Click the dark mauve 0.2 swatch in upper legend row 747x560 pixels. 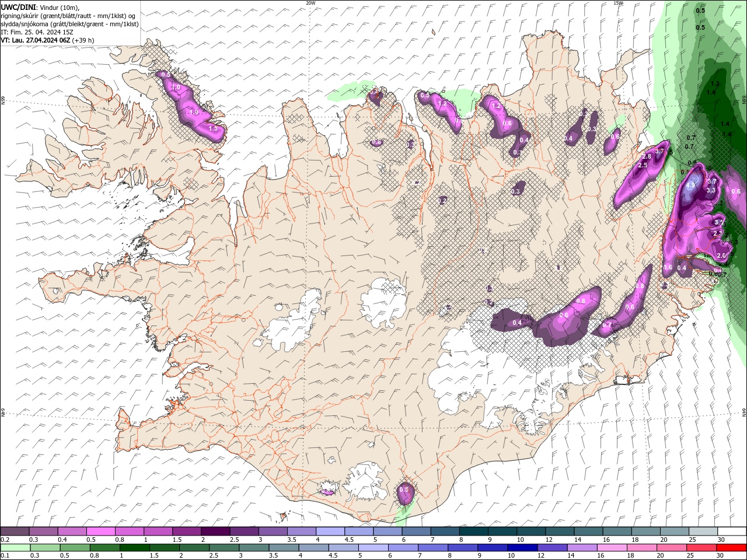[15, 531]
